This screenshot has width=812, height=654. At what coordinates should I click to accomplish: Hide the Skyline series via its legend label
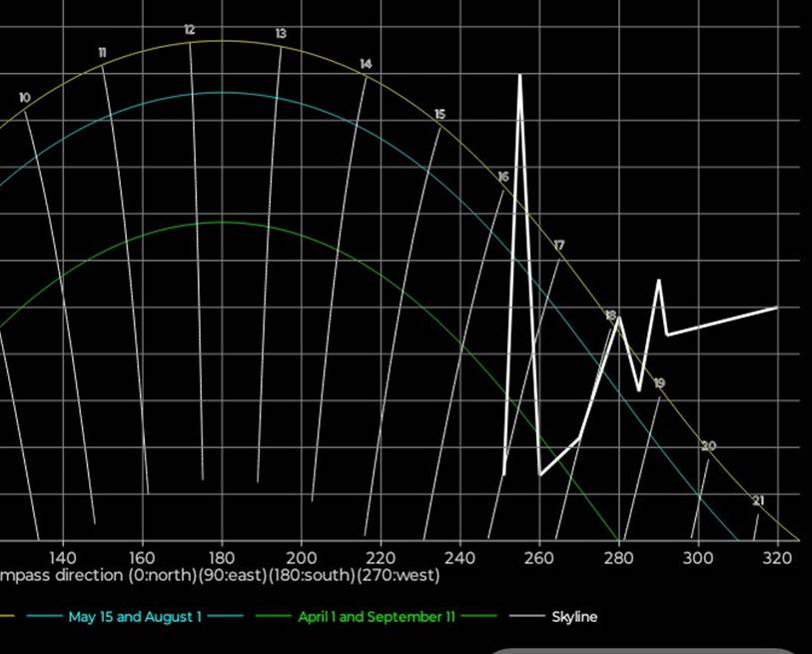574,617
